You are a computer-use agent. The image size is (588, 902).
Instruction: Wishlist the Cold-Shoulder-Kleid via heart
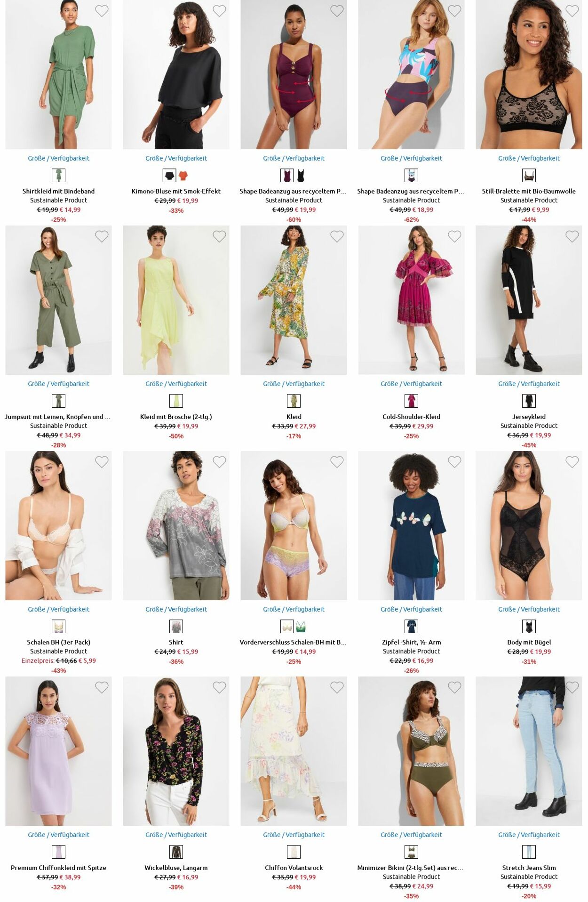(454, 236)
